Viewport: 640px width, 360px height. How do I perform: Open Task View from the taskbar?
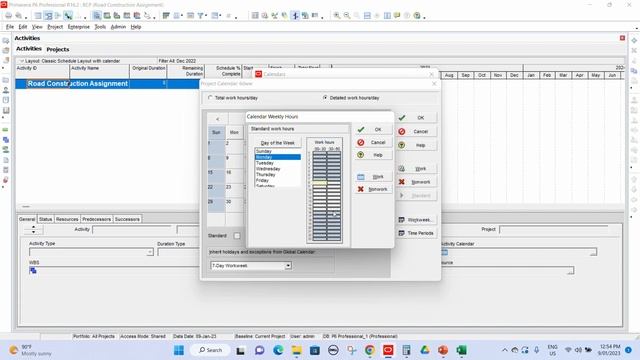click(x=240, y=350)
